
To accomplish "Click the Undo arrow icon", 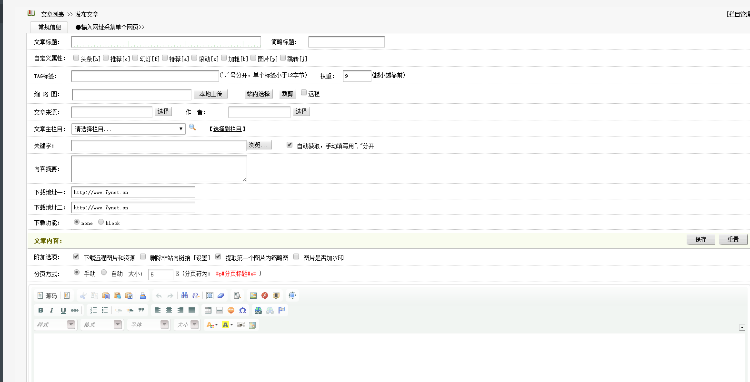I will (x=159, y=296).
